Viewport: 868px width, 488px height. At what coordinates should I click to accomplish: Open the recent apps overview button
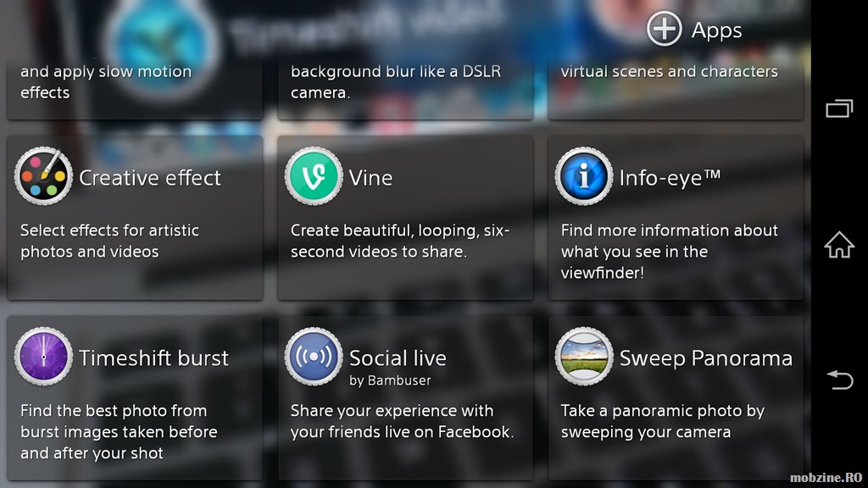(x=839, y=108)
